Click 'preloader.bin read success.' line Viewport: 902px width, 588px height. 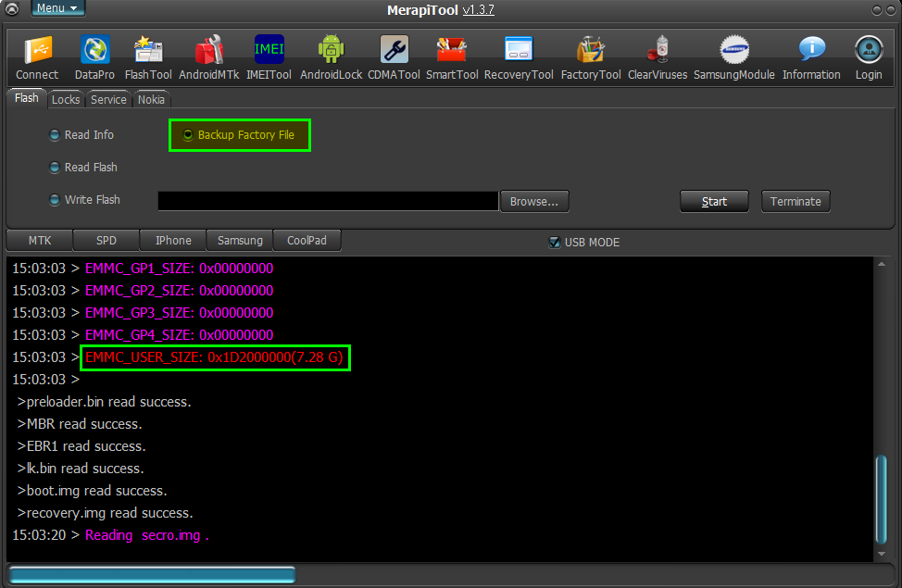(104, 402)
